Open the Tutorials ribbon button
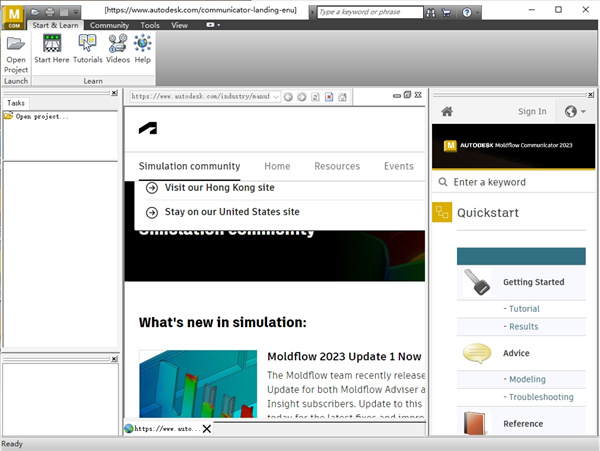The width and height of the screenshot is (600, 451). coord(88,49)
